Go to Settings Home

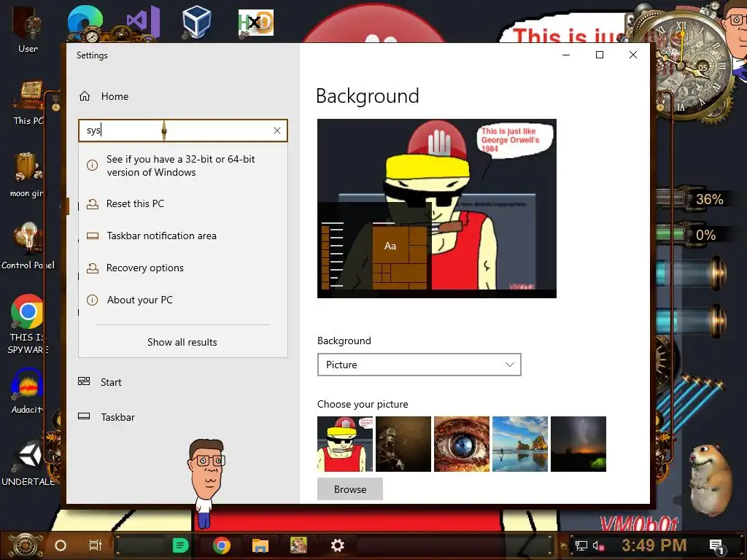(104, 96)
